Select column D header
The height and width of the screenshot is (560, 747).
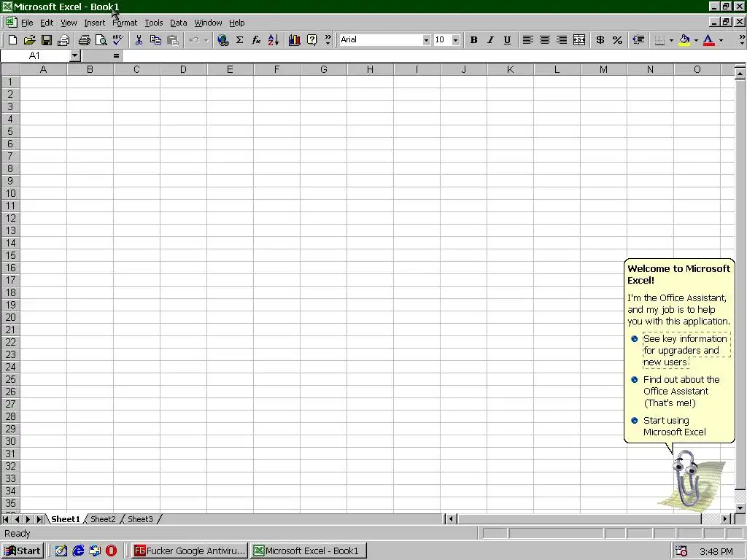pos(183,69)
